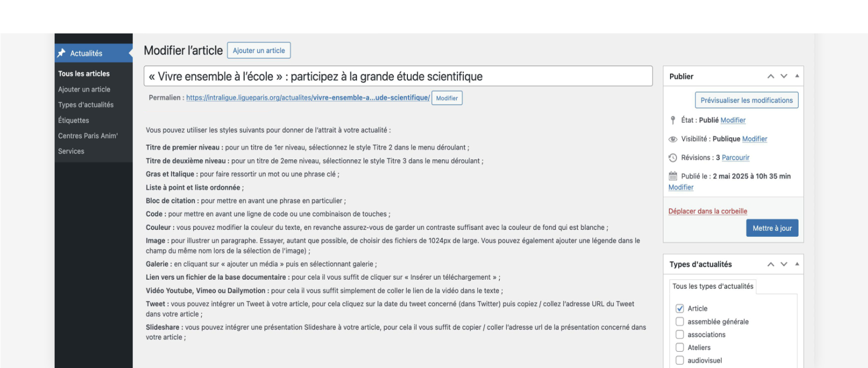Viewport: 868px width, 368px height.
Task: Click the pushpin Actualités icon in sidebar
Action: coord(62,53)
